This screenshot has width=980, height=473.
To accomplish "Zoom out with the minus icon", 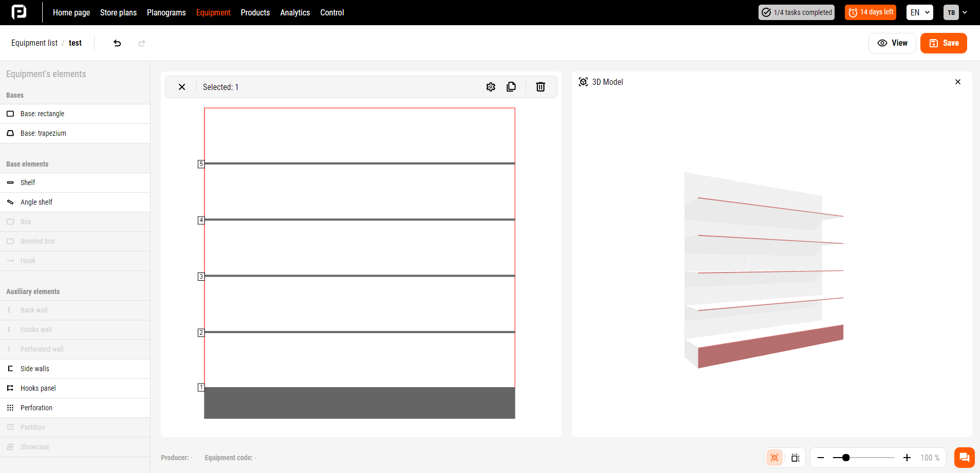I will click(x=821, y=458).
